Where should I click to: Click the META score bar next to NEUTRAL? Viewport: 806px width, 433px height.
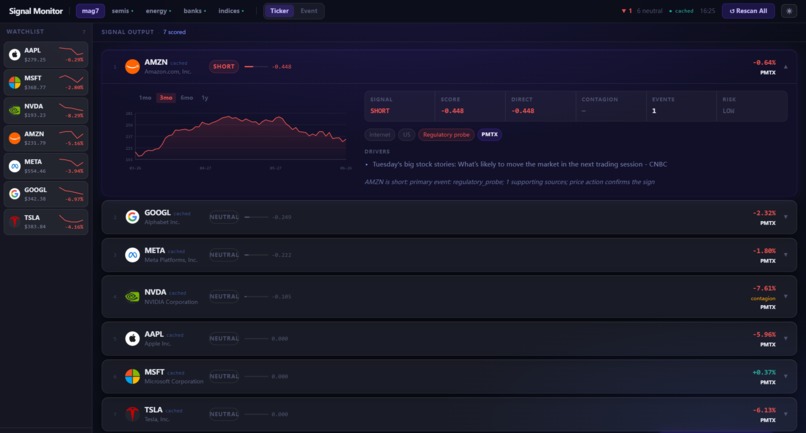256,255
